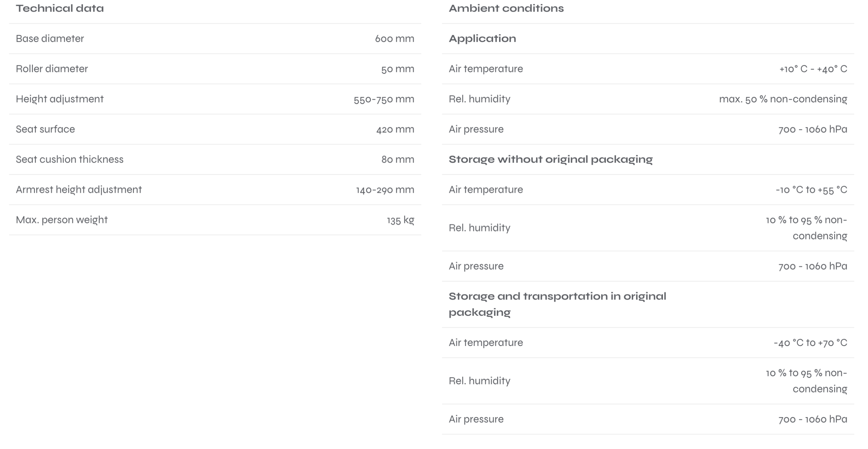Image resolution: width=868 pixels, height=449 pixels.
Task: Select the Roller diameter row label
Action: [x=52, y=69]
